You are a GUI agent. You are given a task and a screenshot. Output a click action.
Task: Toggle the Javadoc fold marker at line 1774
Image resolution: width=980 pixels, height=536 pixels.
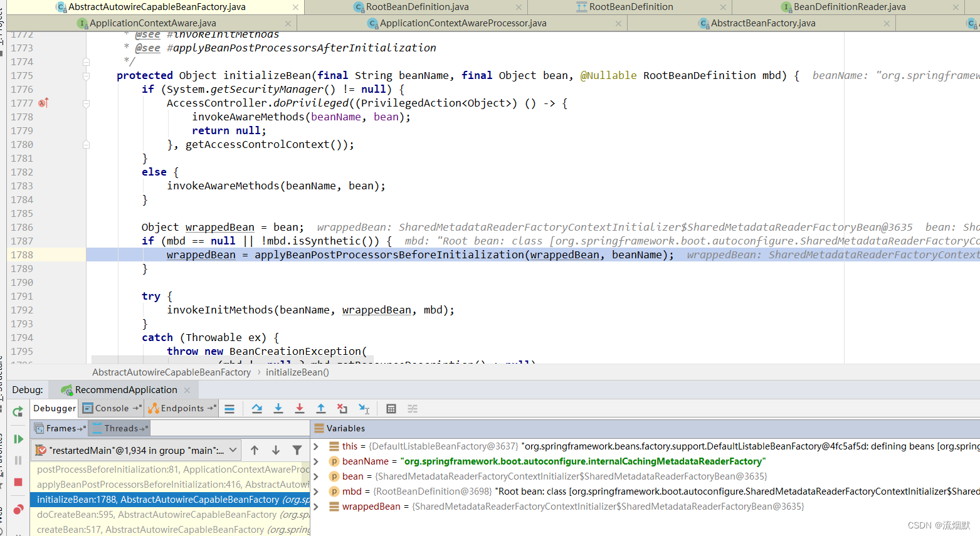point(87,62)
